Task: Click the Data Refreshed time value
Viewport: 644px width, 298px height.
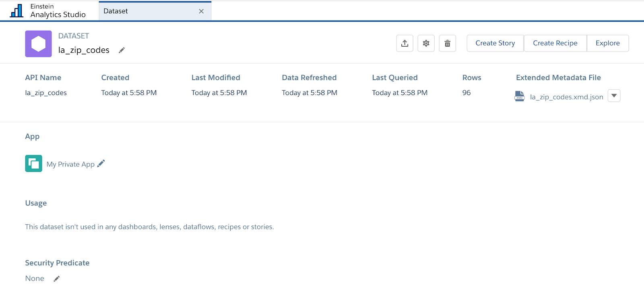Action: pyautogui.click(x=310, y=93)
